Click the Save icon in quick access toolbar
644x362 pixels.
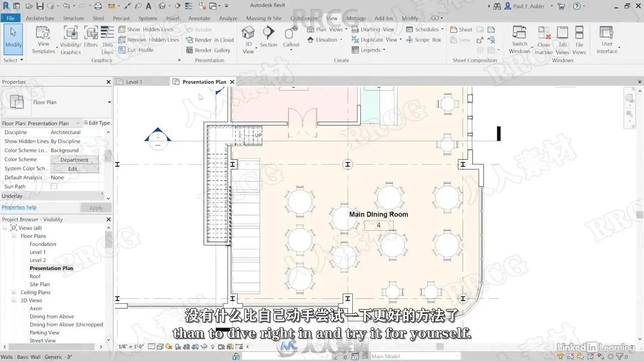pyautogui.click(x=39, y=6)
